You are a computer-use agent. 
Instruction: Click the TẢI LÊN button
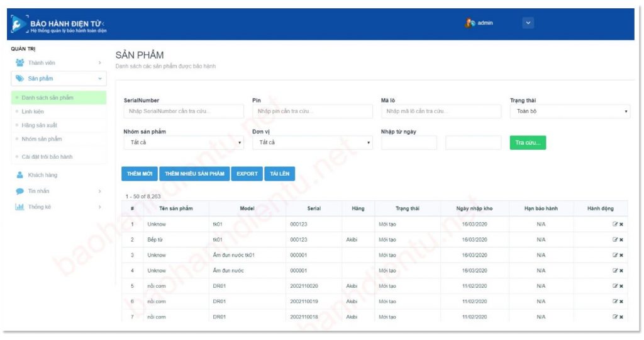280,174
